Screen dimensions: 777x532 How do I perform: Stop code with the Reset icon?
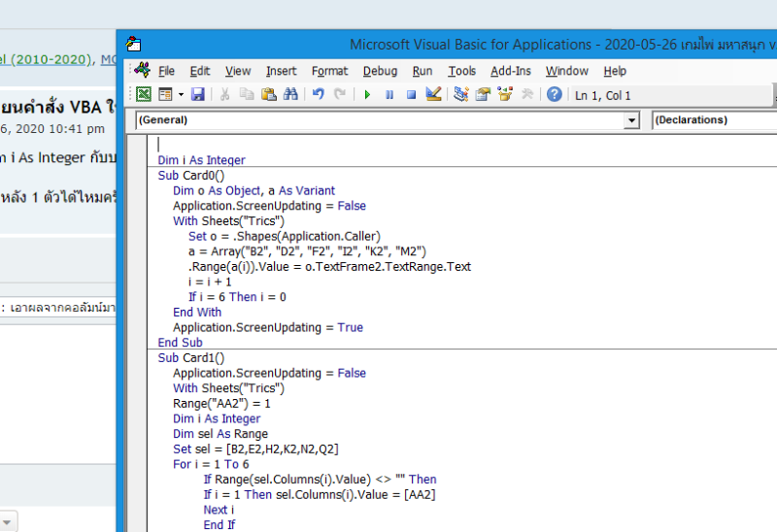point(411,94)
